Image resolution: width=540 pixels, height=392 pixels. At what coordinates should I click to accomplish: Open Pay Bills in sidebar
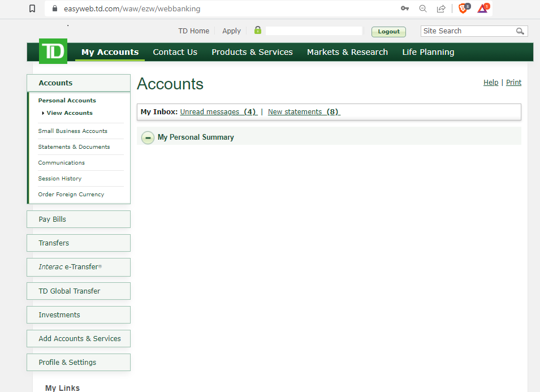click(79, 219)
